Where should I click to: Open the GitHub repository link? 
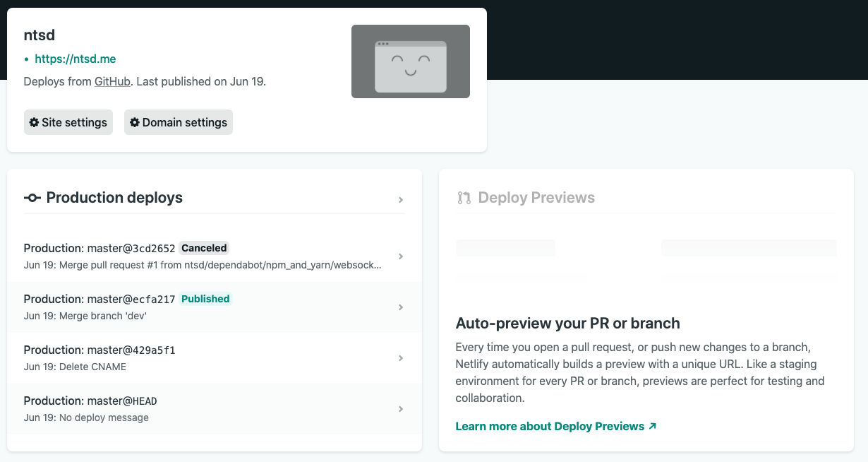[111, 81]
